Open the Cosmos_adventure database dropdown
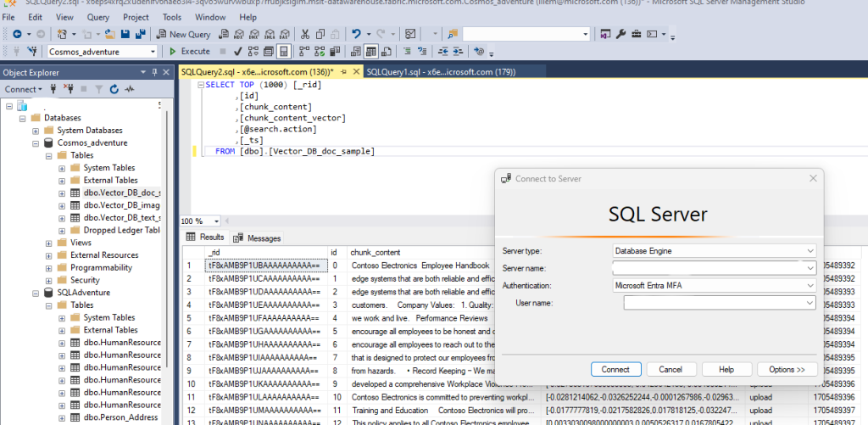Screen dimensions: 868x425 pyautogui.click(x=153, y=52)
